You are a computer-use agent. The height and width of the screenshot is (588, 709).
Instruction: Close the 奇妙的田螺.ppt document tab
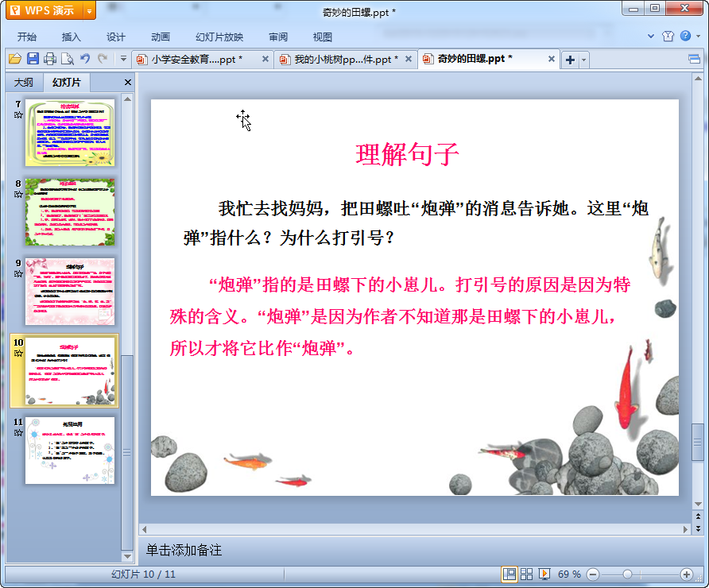coord(551,59)
